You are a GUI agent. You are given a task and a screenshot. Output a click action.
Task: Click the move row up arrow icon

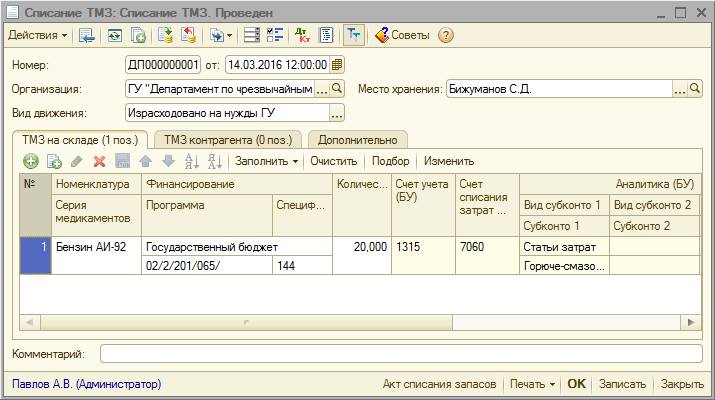point(145,161)
